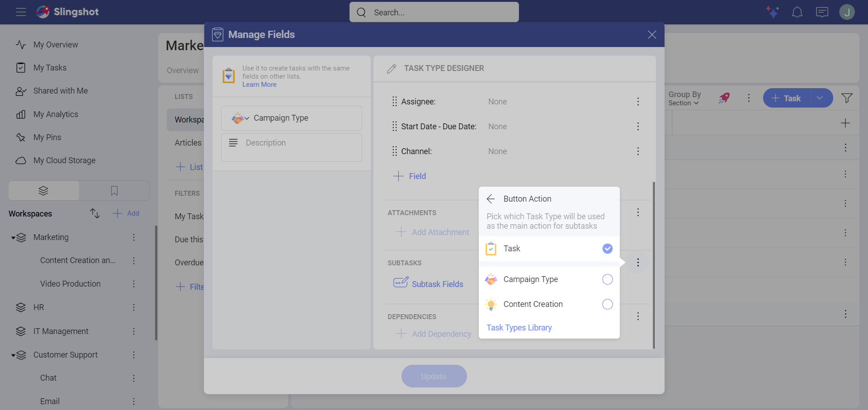This screenshot has height=410, width=868.
Task: Click Add Dependency
Action: (x=434, y=334)
